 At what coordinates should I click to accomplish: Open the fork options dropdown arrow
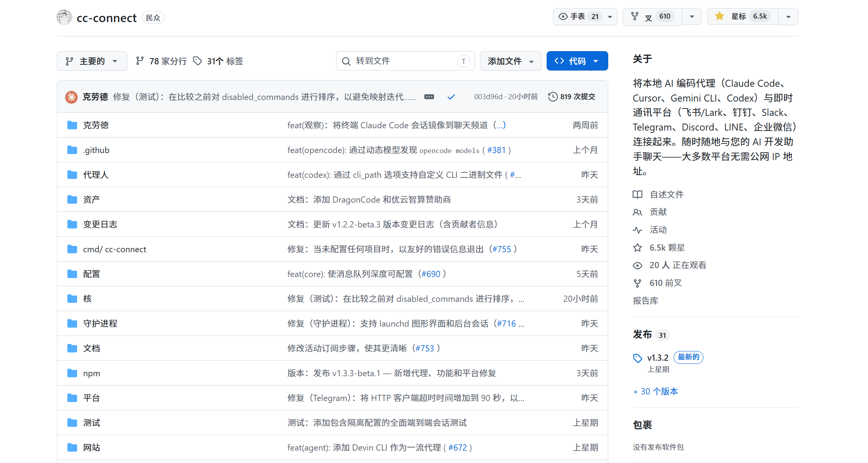(692, 17)
